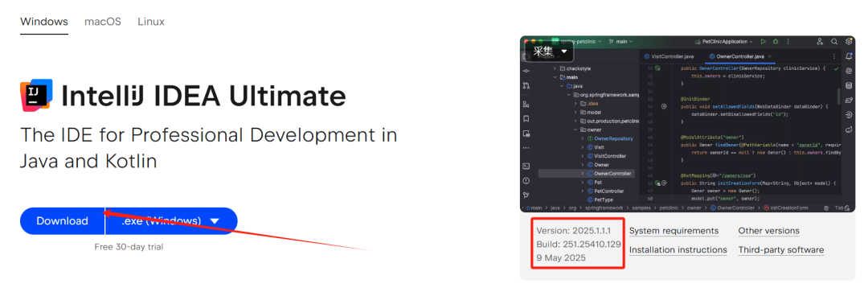Switch to the Windows tab
This screenshot has height=292, width=868.
(x=44, y=22)
